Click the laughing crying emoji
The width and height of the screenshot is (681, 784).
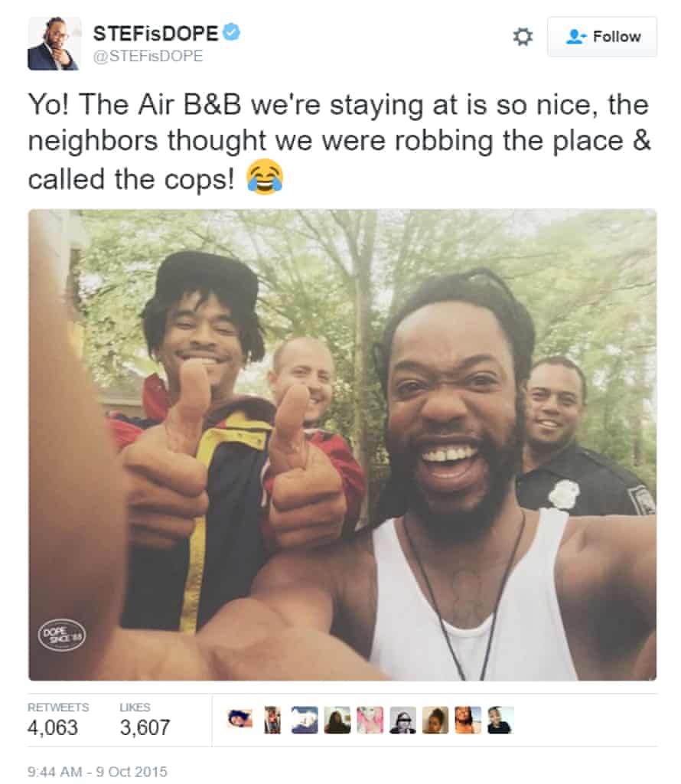coord(266,177)
